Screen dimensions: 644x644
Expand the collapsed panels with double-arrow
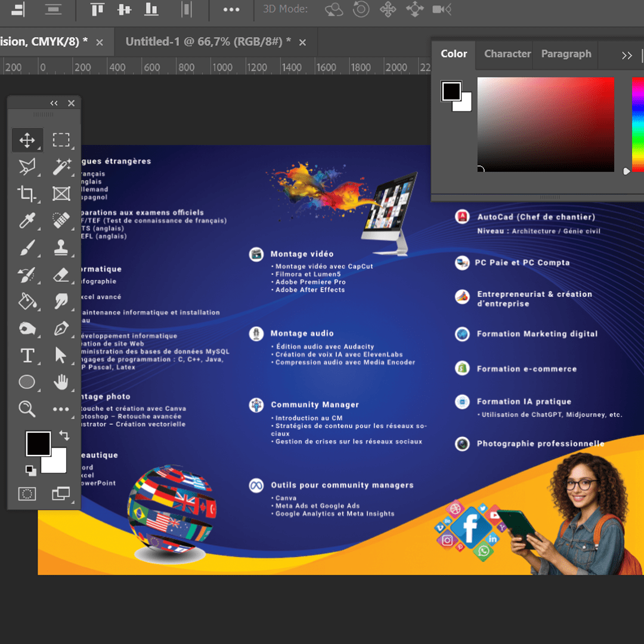point(627,55)
